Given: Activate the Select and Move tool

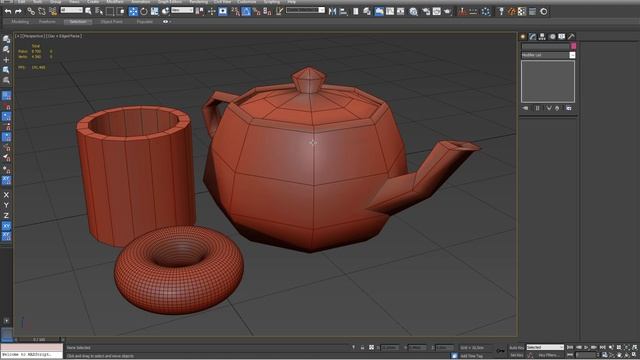Looking at the screenshot, I should [133, 11].
